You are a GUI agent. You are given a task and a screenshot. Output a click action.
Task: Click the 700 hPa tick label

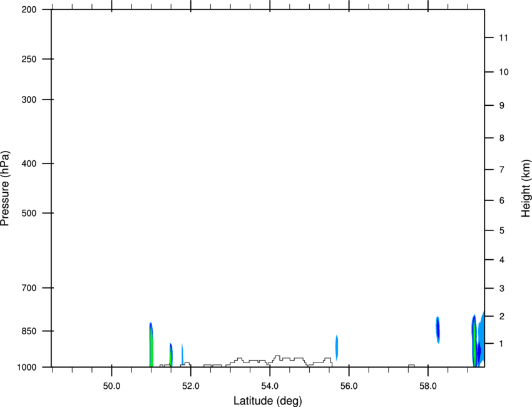pos(29,288)
